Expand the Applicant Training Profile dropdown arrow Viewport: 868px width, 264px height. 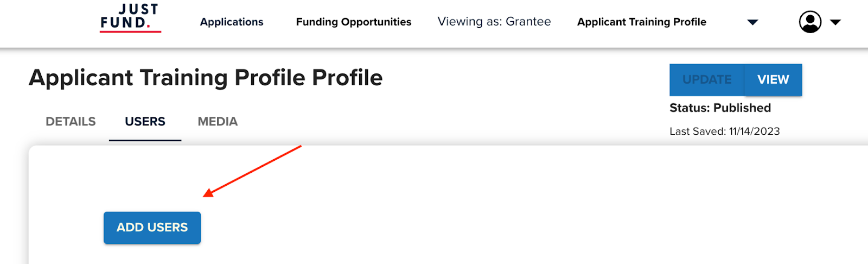click(752, 22)
